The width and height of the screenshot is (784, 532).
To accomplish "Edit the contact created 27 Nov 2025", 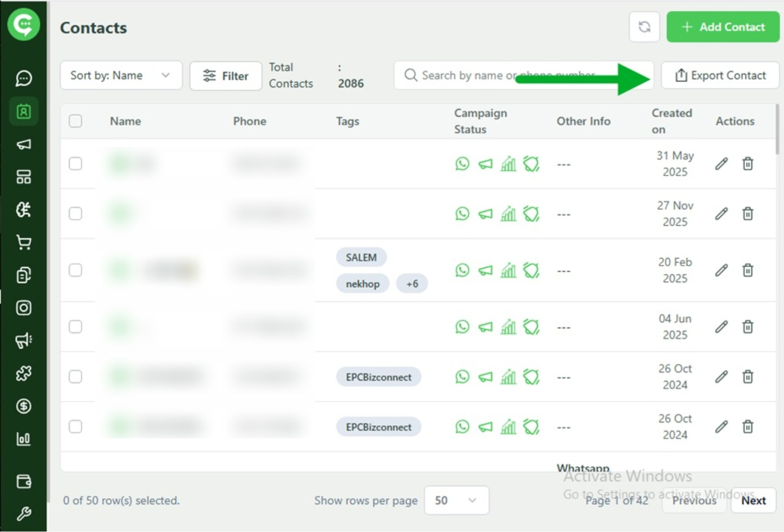I will click(x=721, y=213).
